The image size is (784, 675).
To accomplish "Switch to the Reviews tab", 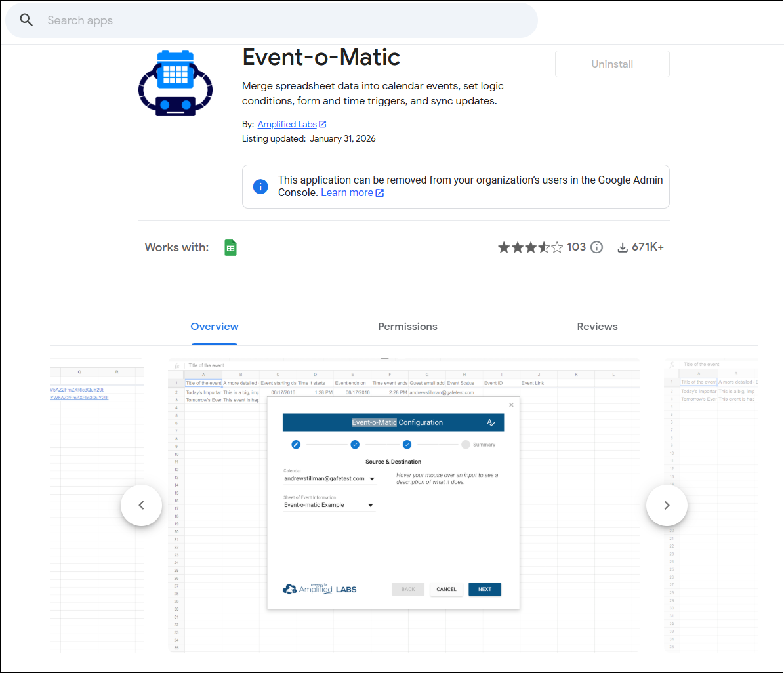I will pyautogui.click(x=597, y=327).
